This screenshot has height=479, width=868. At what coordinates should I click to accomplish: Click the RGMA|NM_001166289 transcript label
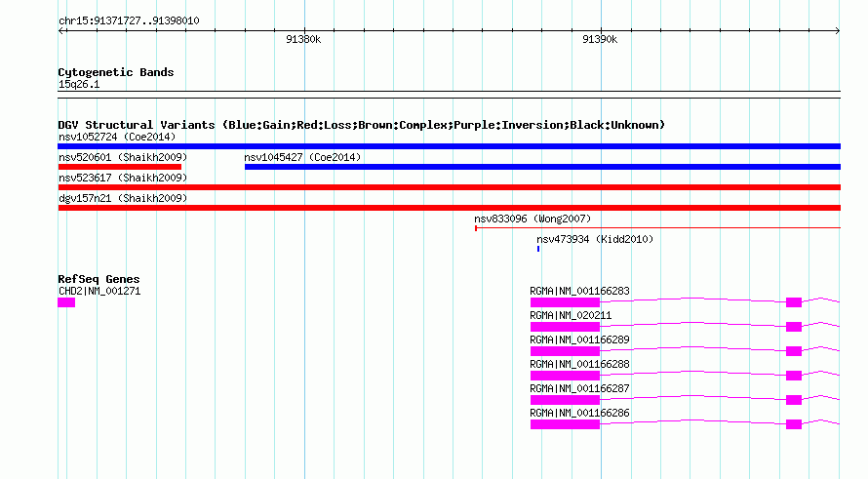tap(579, 340)
